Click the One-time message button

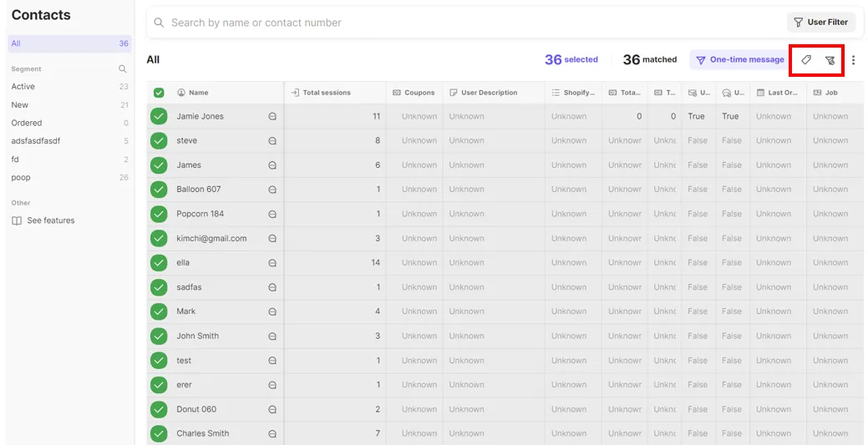tap(739, 60)
